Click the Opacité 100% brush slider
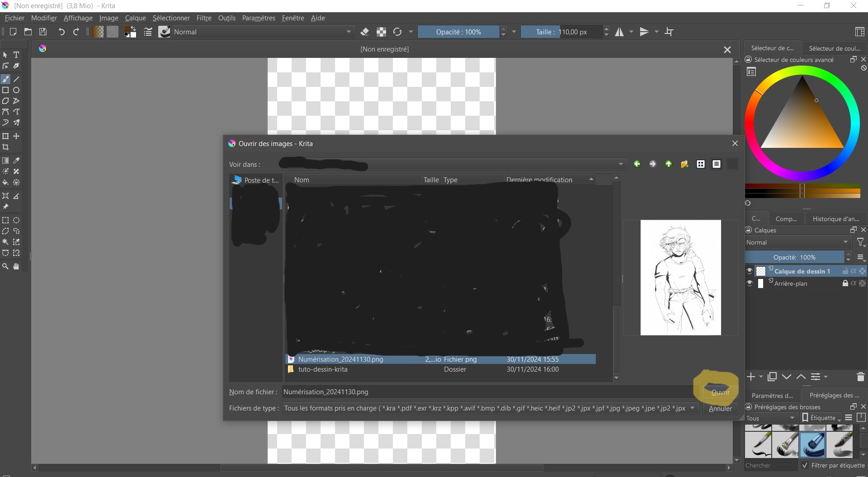This screenshot has height=477, width=868. pyautogui.click(x=458, y=32)
